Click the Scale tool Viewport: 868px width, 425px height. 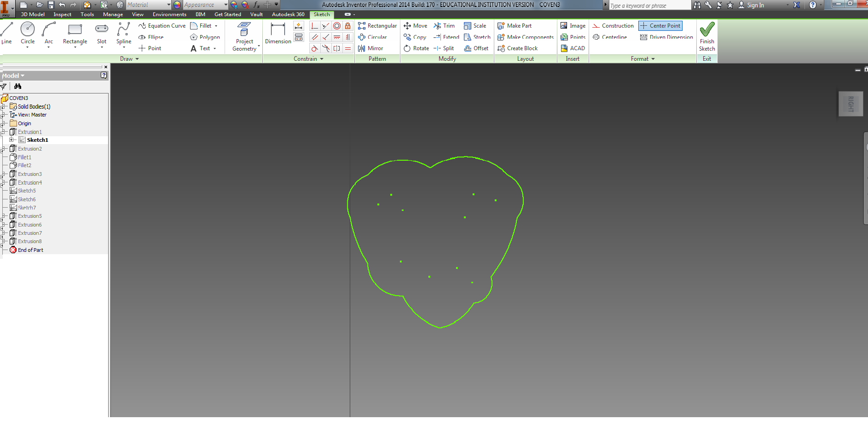(475, 26)
